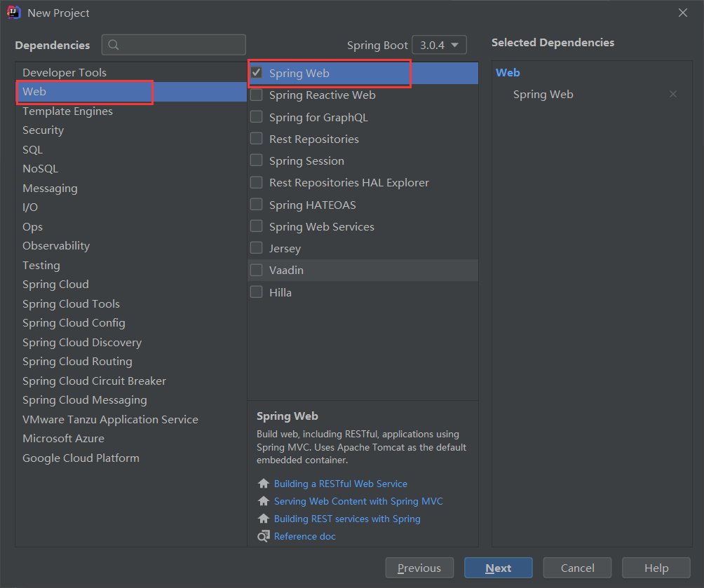Open the Testing category

130,266
